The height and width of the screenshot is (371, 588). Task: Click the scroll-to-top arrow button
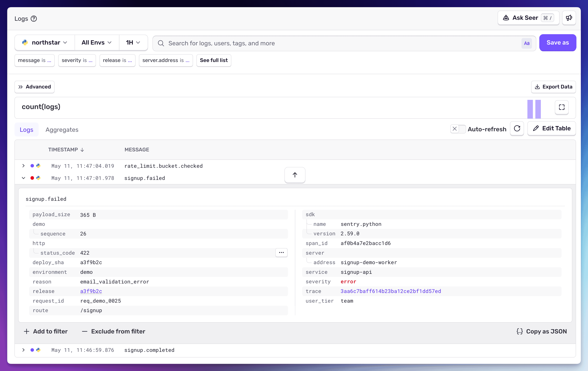click(x=295, y=175)
